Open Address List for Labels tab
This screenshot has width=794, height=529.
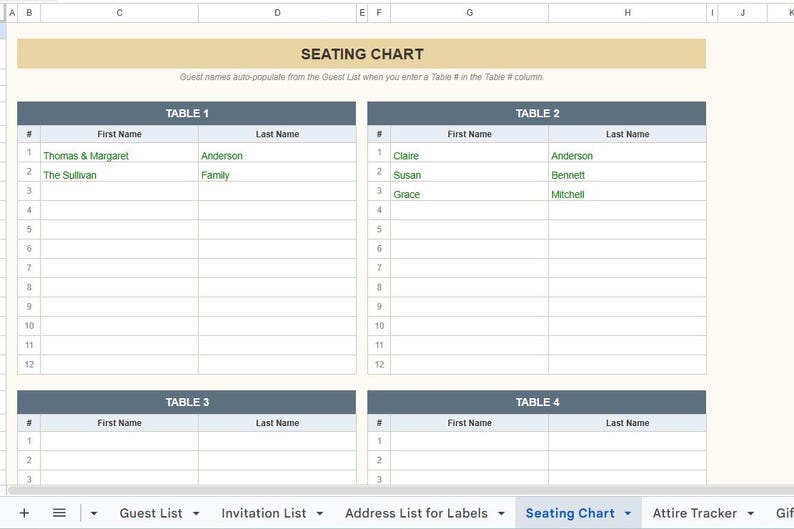click(416, 513)
